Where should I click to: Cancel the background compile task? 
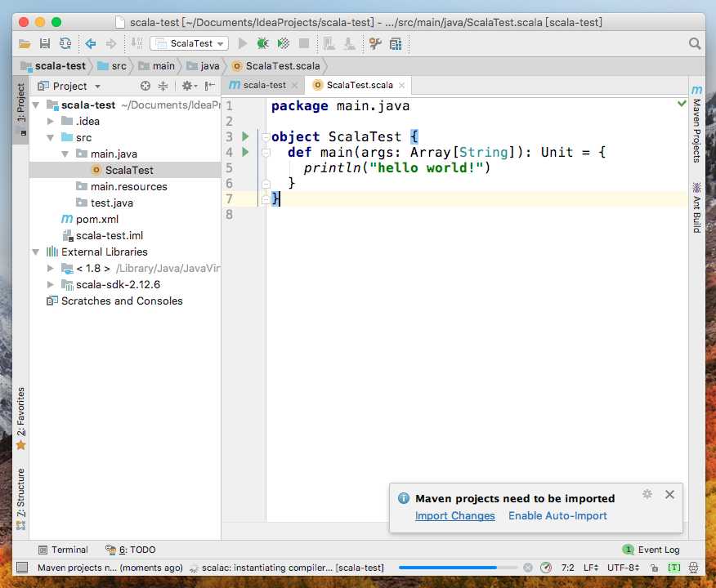tap(528, 568)
